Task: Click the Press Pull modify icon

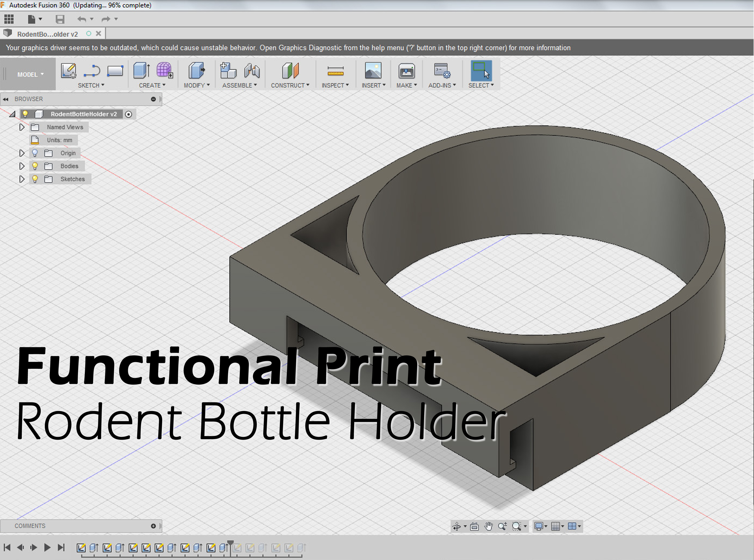Action: point(197,70)
